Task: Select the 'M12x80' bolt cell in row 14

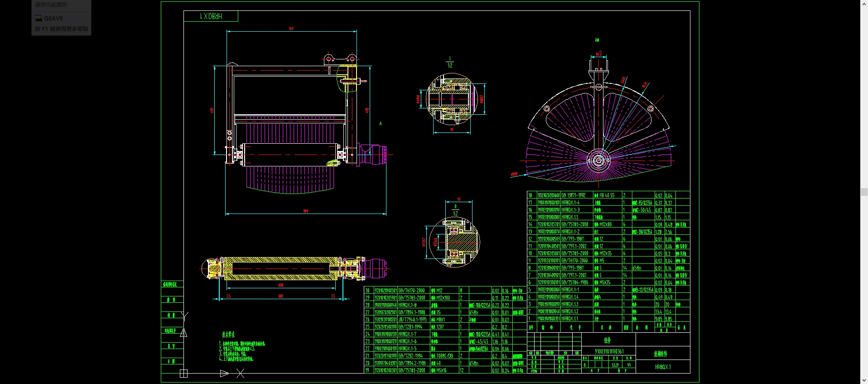Action: point(608,224)
